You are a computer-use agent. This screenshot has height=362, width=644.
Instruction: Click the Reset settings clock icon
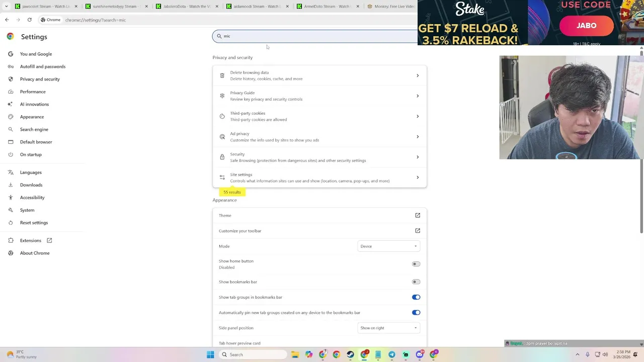(x=10, y=223)
